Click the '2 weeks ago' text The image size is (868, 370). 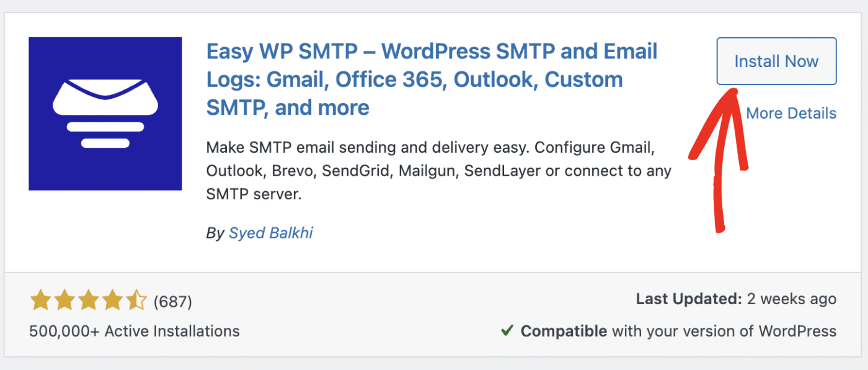coord(792,299)
